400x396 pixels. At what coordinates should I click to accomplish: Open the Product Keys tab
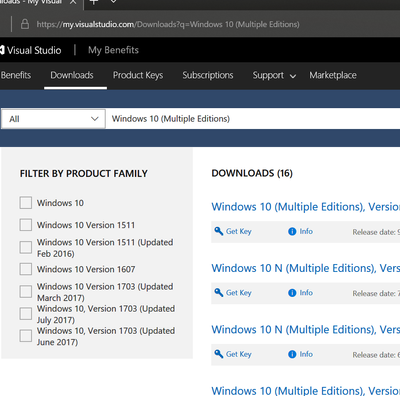tap(138, 76)
